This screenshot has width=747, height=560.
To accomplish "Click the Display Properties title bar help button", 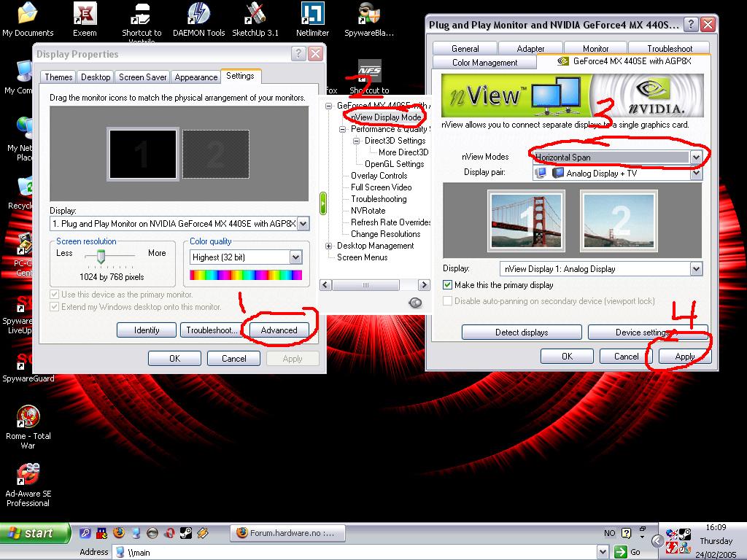I will pyautogui.click(x=298, y=53).
